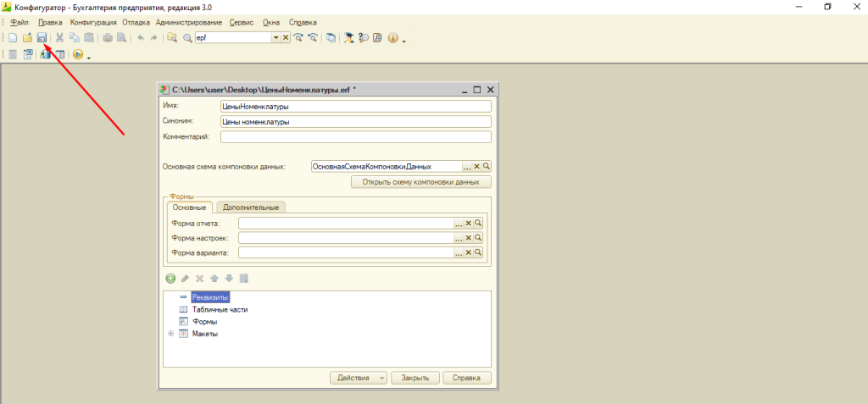The width and height of the screenshot is (868, 404).
Task: Click the Save (floppy disk) toolbar icon
Action: coord(42,38)
